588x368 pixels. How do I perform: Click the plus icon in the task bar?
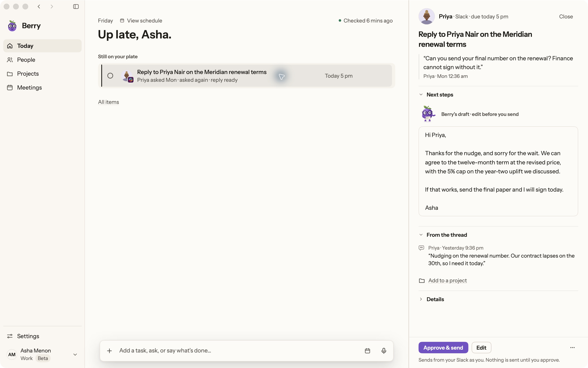pyautogui.click(x=109, y=351)
